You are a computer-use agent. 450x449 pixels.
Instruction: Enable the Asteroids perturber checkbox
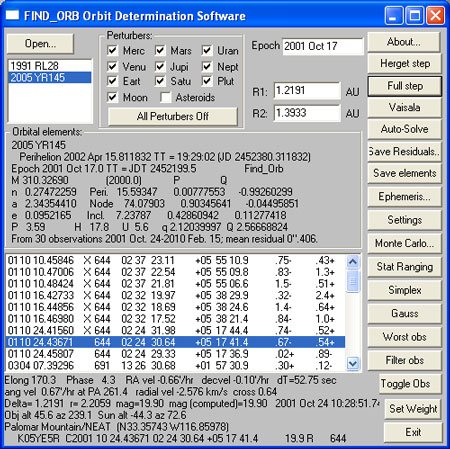(x=165, y=97)
